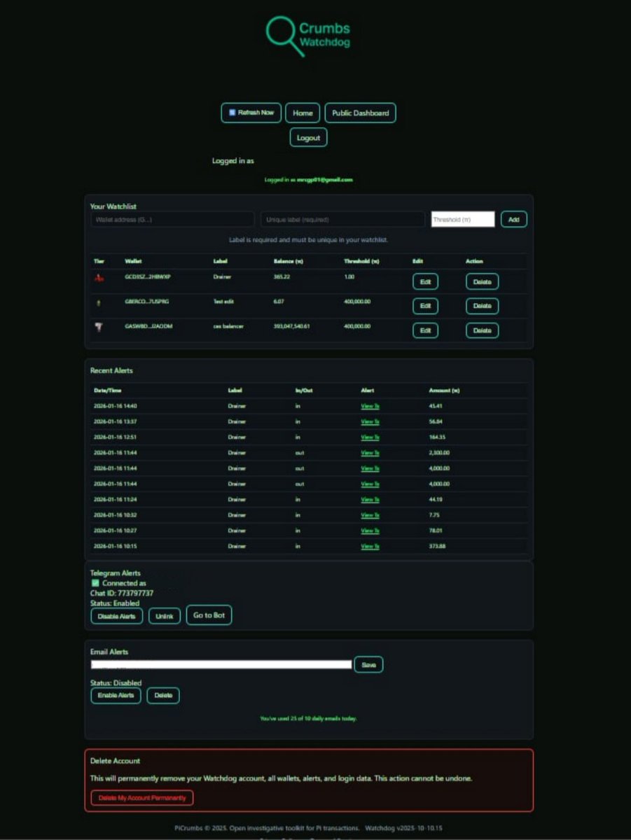The image size is (631, 840).
Task: Click the Watchdog v2025-10-10.15 version text
Action: 404,828
